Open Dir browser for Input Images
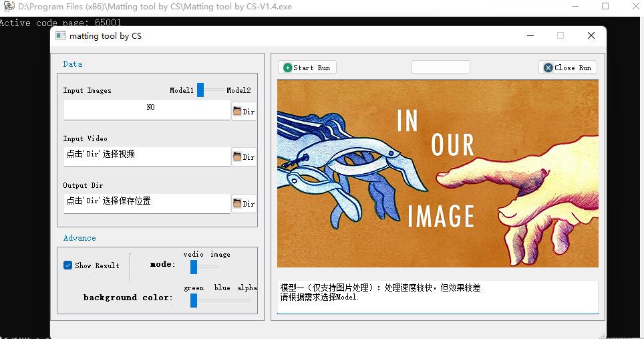Viewport: 644px width, 339px height. 244,112
